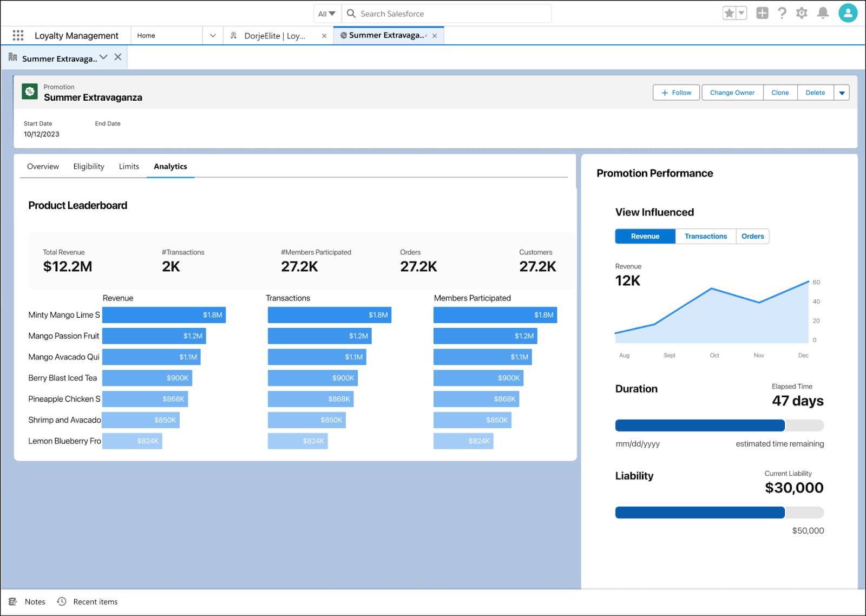Toggle View Influenced to Transactions
This screenshot has width=866, height=616.
(x=706, y=237)
